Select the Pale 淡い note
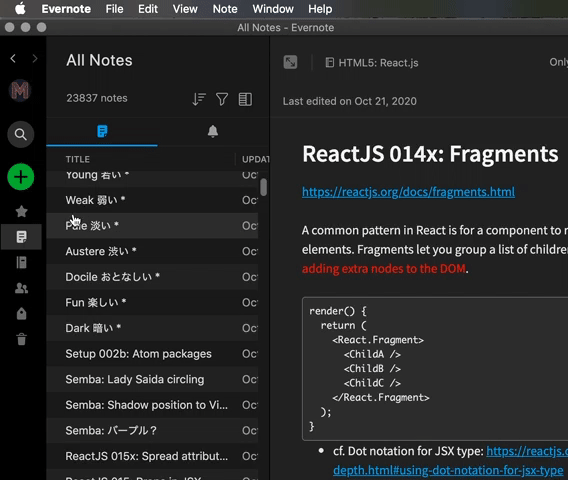Viewport: 568px width, 480px height. [x=152, y=226]
